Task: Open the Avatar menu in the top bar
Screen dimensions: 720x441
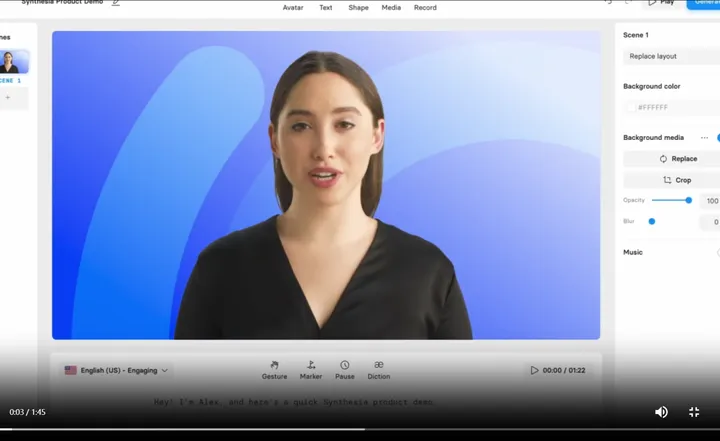Action: (x=292, y=7)
